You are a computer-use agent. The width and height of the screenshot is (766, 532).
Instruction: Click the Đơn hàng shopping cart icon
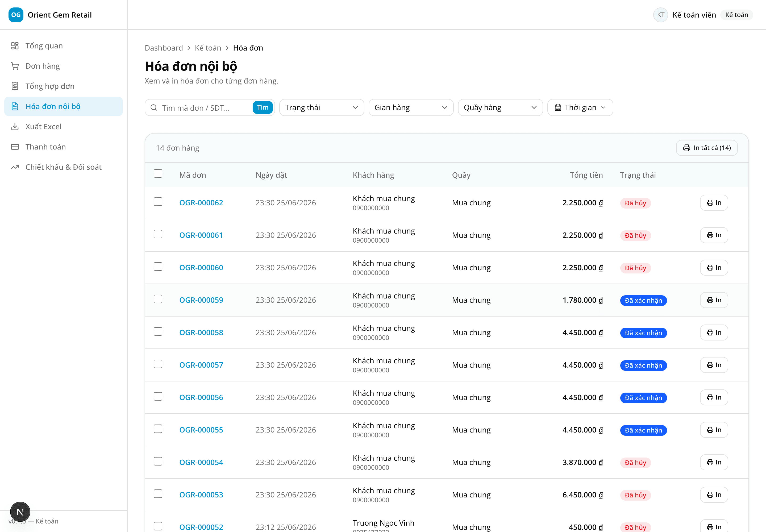[15, 66]
